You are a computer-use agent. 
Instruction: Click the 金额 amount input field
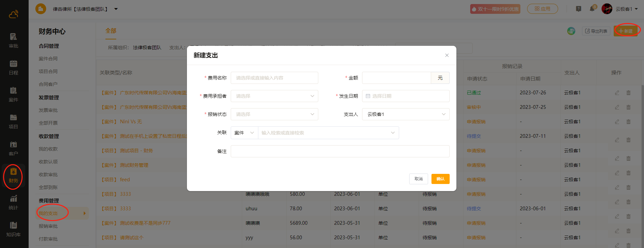coord(396,78)
